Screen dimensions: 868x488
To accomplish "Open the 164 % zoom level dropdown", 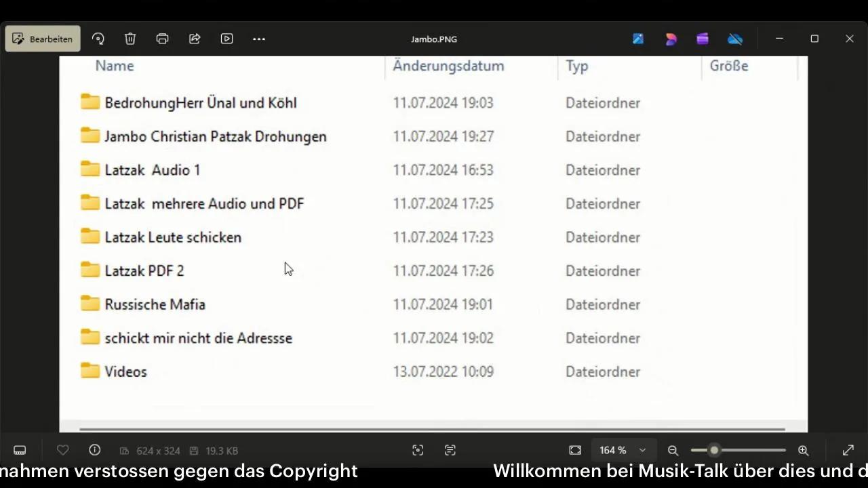I will coord(623,450).
